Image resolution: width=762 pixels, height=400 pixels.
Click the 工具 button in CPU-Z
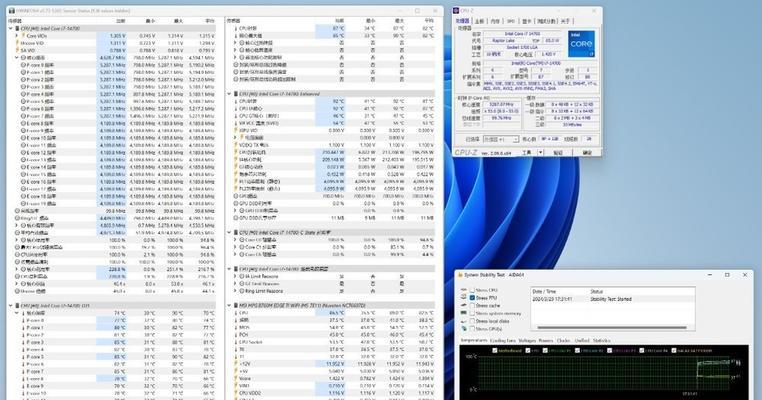click(x=527, y=153)
